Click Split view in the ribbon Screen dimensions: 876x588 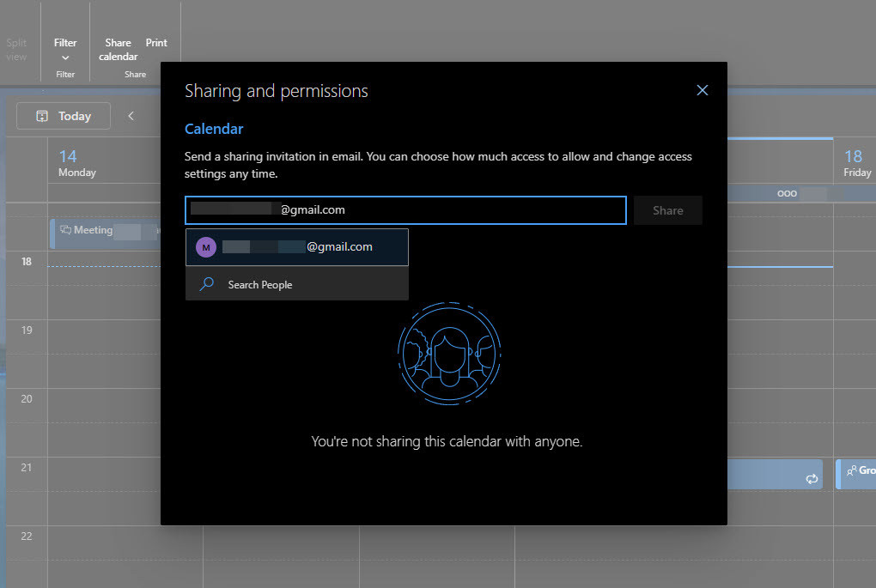click(x=16, y=49)
